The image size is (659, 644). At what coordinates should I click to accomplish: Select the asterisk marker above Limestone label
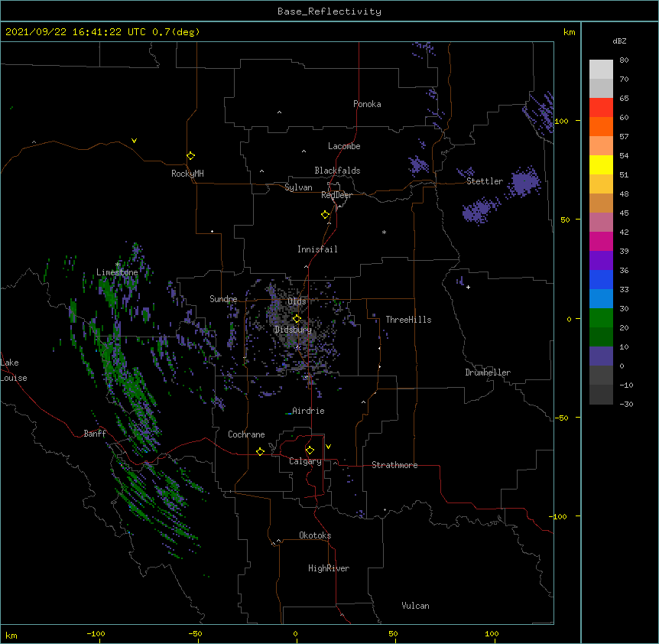tap(118, 265)
